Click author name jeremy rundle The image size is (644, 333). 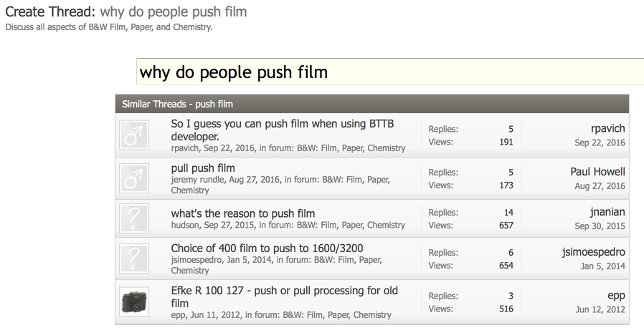[x=197, y=180]
